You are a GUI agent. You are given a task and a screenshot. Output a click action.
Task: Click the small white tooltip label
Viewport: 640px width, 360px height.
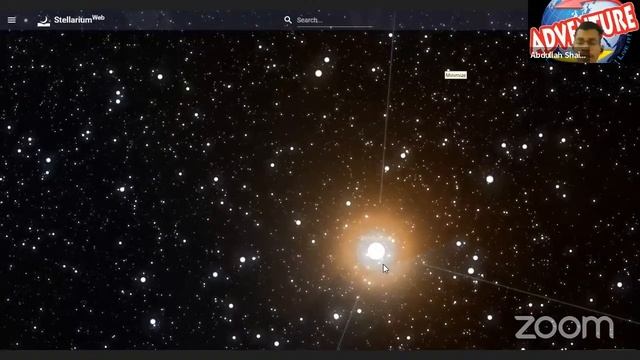click(x=456, y=75)
